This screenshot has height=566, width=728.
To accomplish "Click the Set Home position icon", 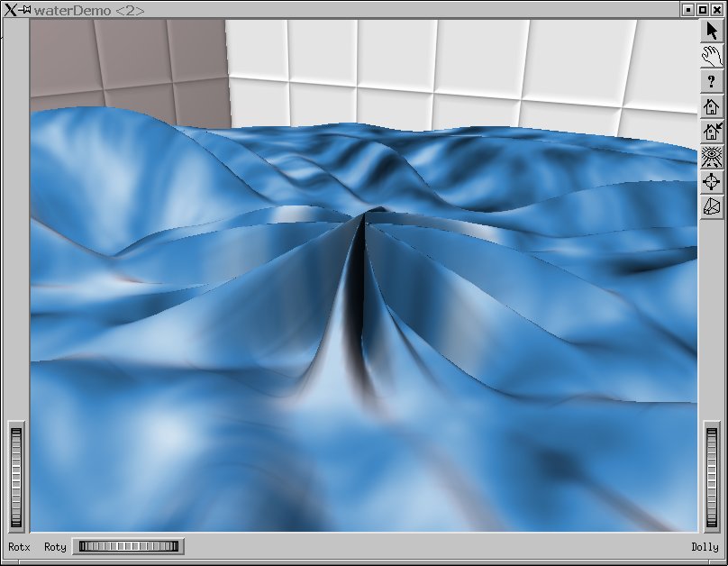I will click(x=711, y=132).
